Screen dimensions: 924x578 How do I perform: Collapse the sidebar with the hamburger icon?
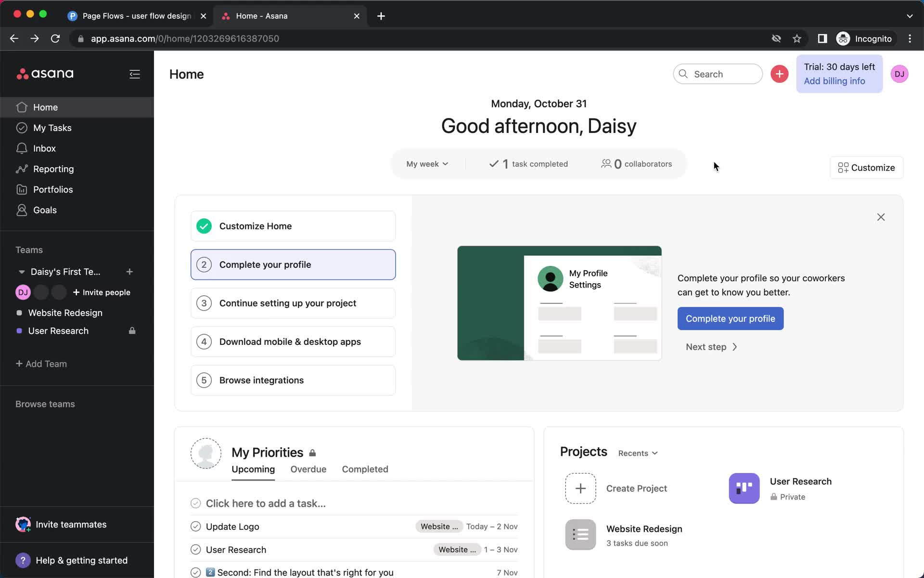tap(135, 74)
